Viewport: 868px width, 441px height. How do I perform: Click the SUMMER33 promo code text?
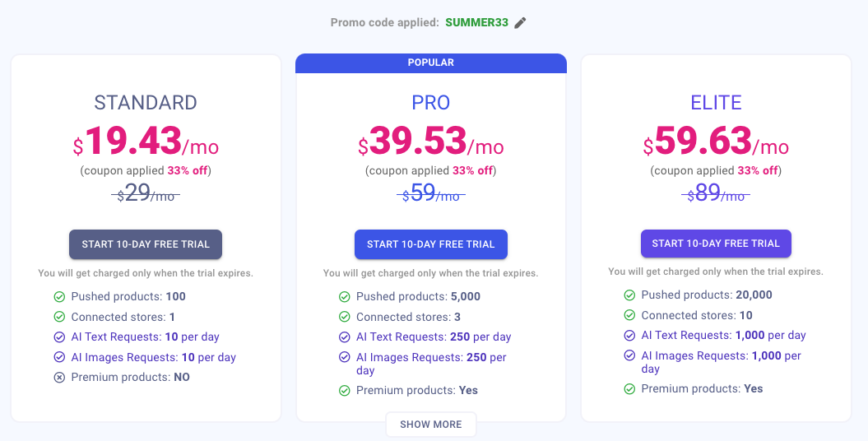click(x=477, y=23)
